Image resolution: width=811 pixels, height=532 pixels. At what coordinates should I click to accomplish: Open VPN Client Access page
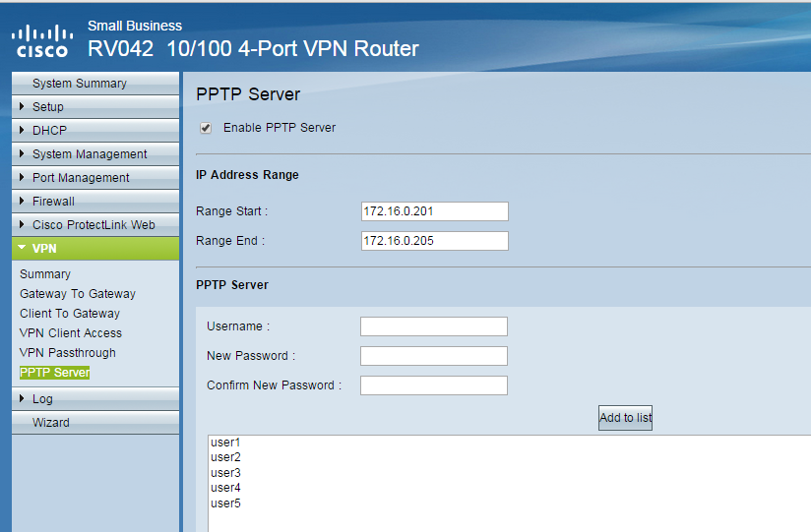[71, 333]
